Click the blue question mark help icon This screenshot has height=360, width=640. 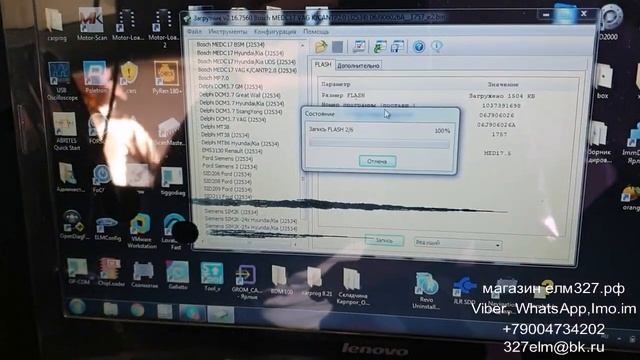pos(419,47)
